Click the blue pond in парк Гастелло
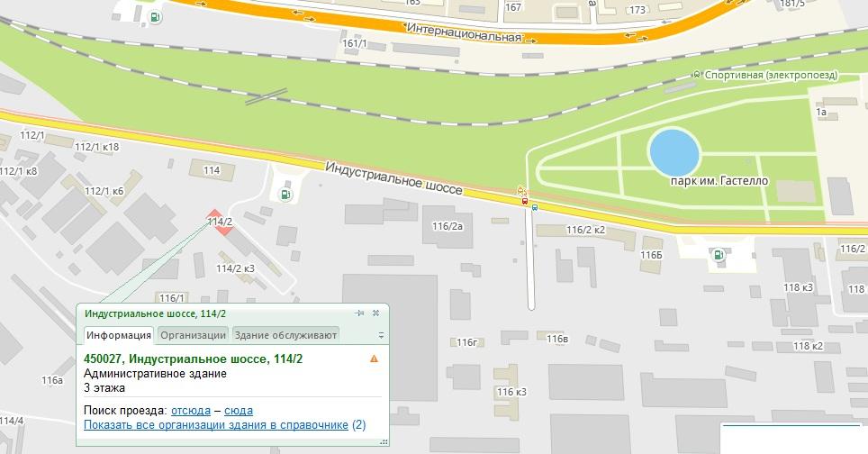The image size is (868, 454). (x=674, y=151)
